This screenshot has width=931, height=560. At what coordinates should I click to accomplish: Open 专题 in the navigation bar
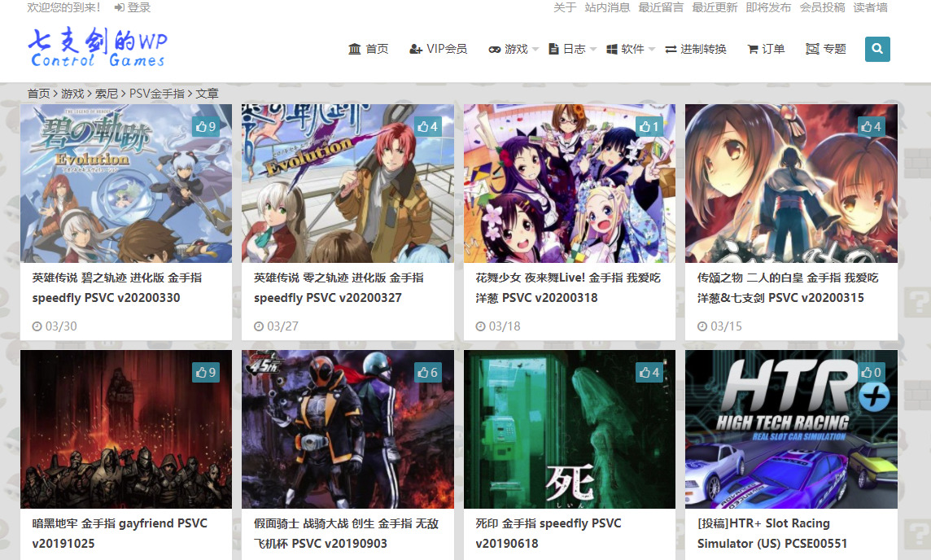[825, 49]
